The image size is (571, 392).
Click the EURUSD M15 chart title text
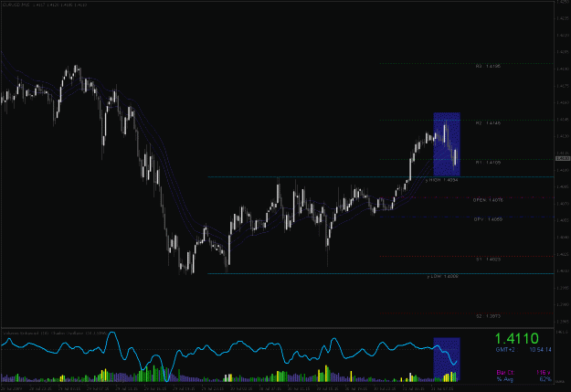point(44,5)
